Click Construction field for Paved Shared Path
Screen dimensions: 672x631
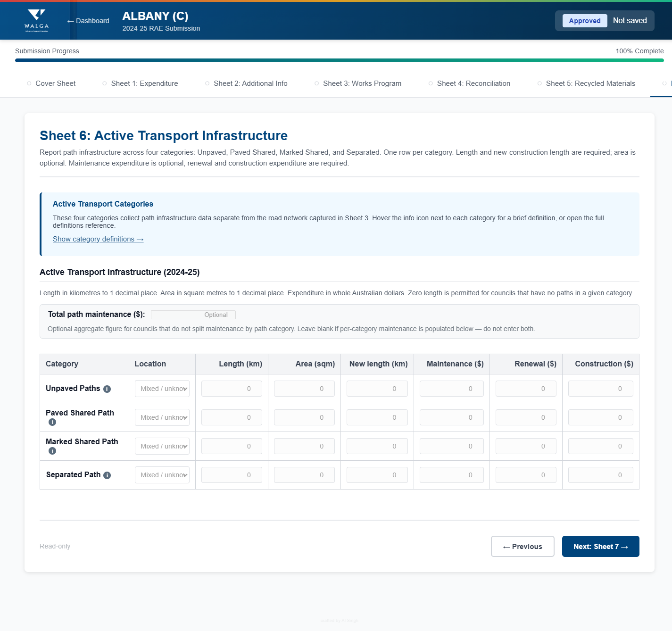click(601, 417)
